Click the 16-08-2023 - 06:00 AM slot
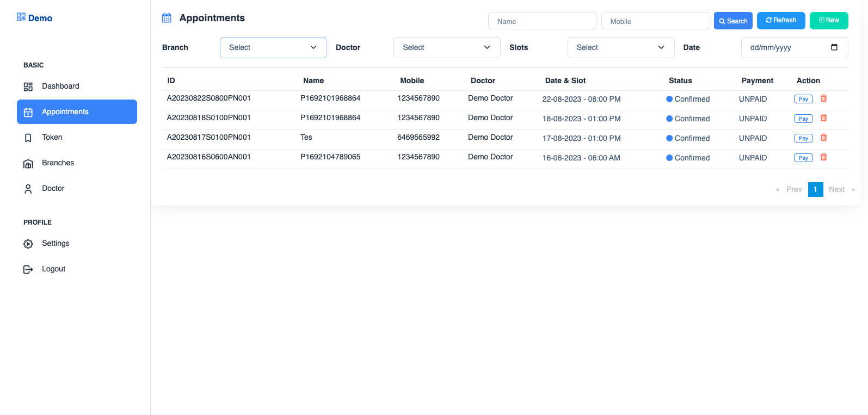The width and height of the screenshot is (868, 415). [581, 158]
